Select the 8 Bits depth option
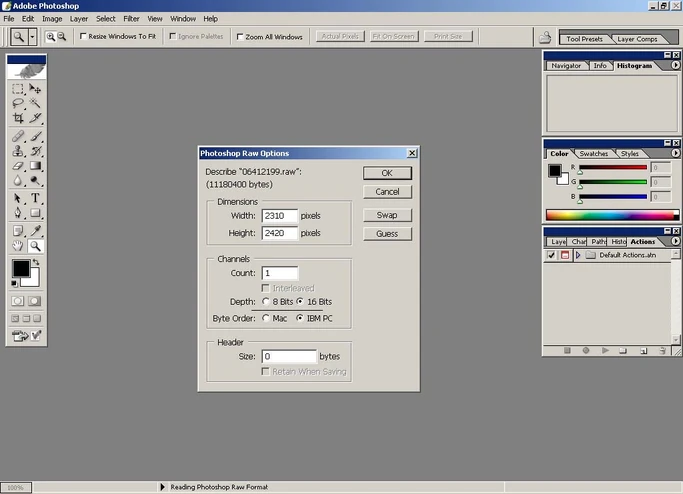683x494 pixels. (x=265, y=301)
